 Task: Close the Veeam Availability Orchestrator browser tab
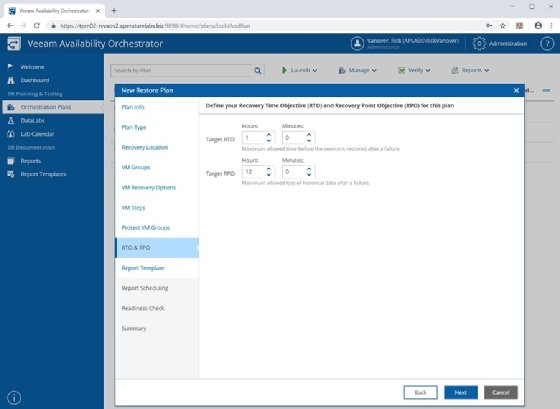(x=98, y=11)
